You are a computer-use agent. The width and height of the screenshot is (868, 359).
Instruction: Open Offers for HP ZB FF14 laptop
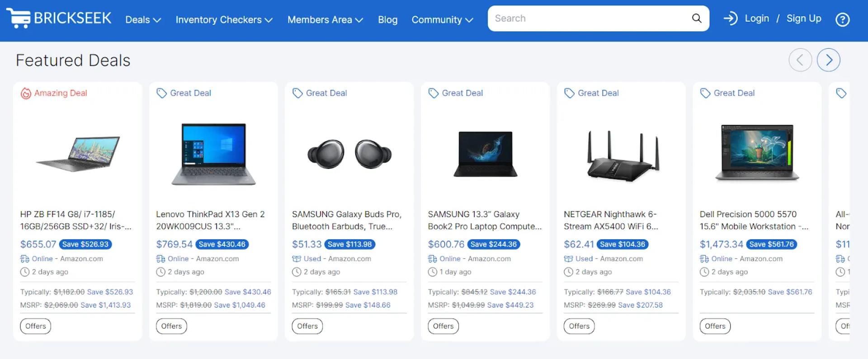[x=36, y=326]
